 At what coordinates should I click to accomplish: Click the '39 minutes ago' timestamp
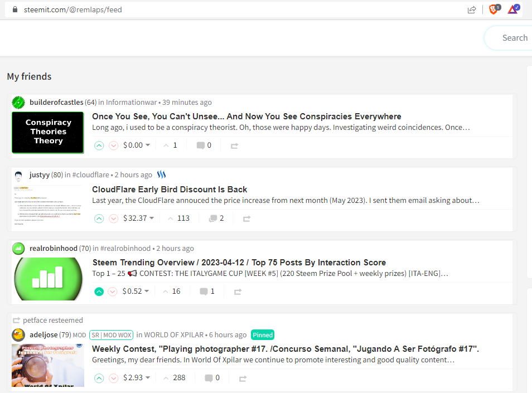tap(187, 102)
